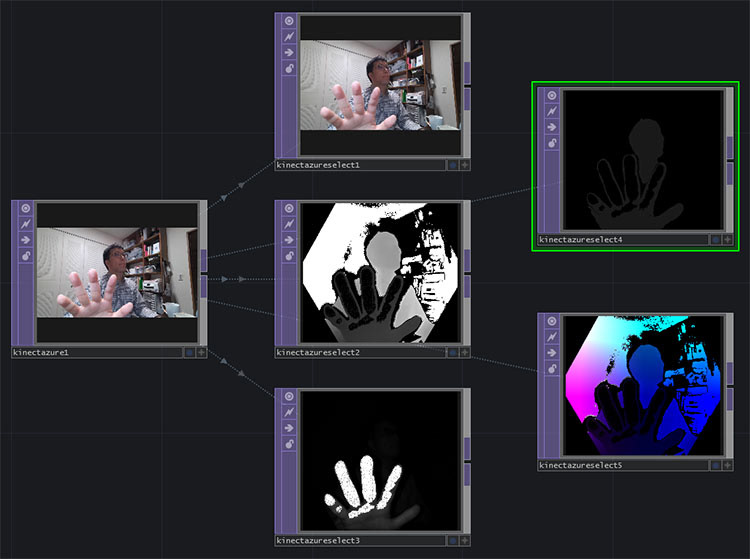750x559 pixels.
Task: Expand plus button on kinectazure1 node
Action: tap(201, 352)
